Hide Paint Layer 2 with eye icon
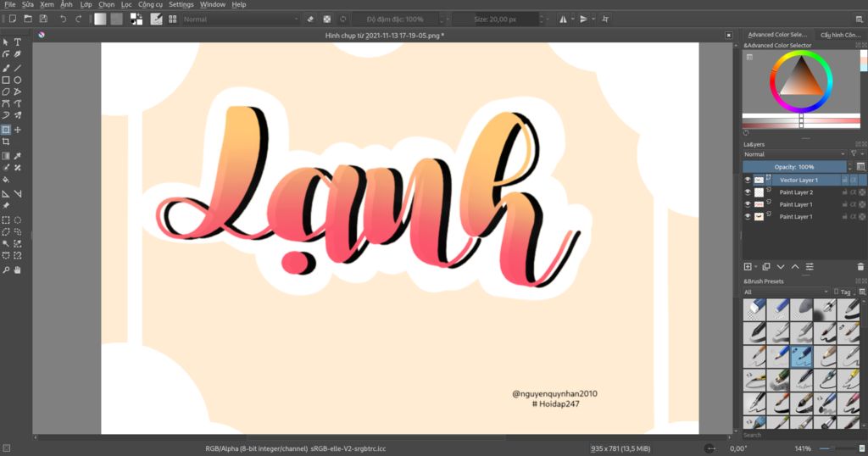The width and height of the screenshot is (868, 456). [748, 192]
